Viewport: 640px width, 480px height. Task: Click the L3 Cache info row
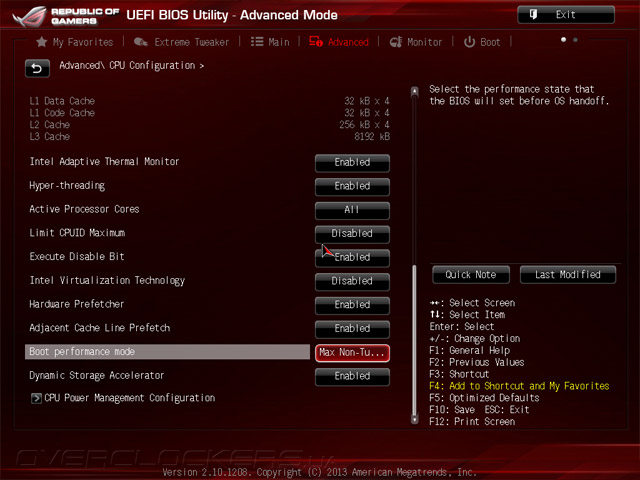click(209, 137)
